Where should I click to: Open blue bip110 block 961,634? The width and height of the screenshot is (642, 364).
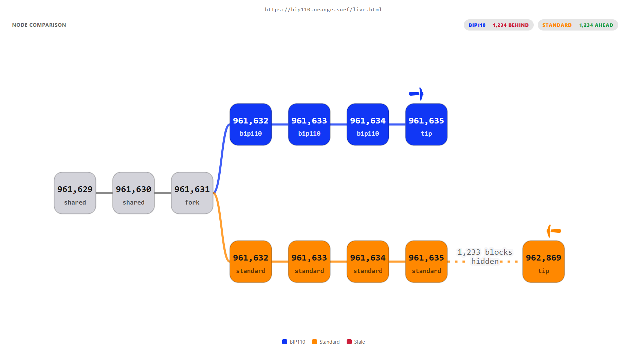tap(368, 124)
